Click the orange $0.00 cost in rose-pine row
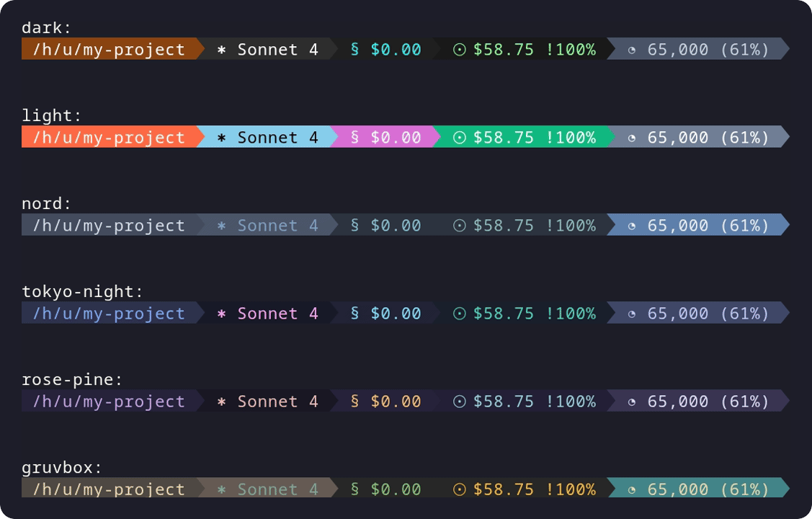 click(x=396, y=402)
